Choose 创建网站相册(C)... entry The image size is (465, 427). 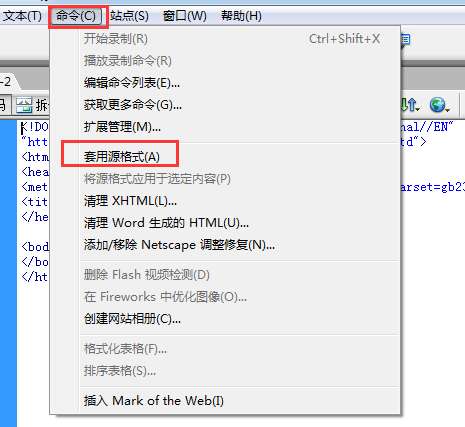coord(132,319)
